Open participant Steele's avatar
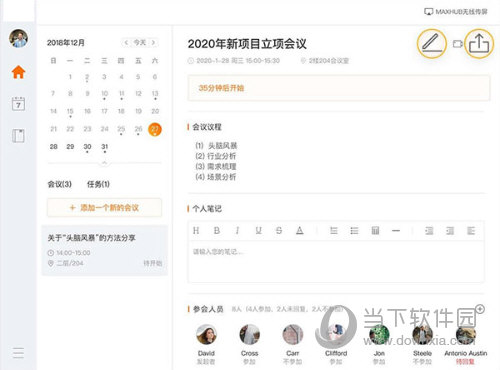Screen dimensions: 500x370 pos(422,334)
